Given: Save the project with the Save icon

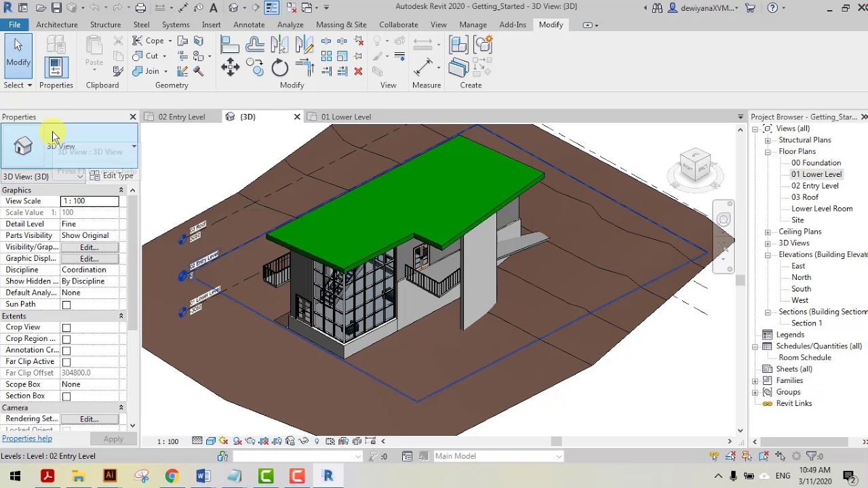Looking at the screenshot, I should pos(56,8).
